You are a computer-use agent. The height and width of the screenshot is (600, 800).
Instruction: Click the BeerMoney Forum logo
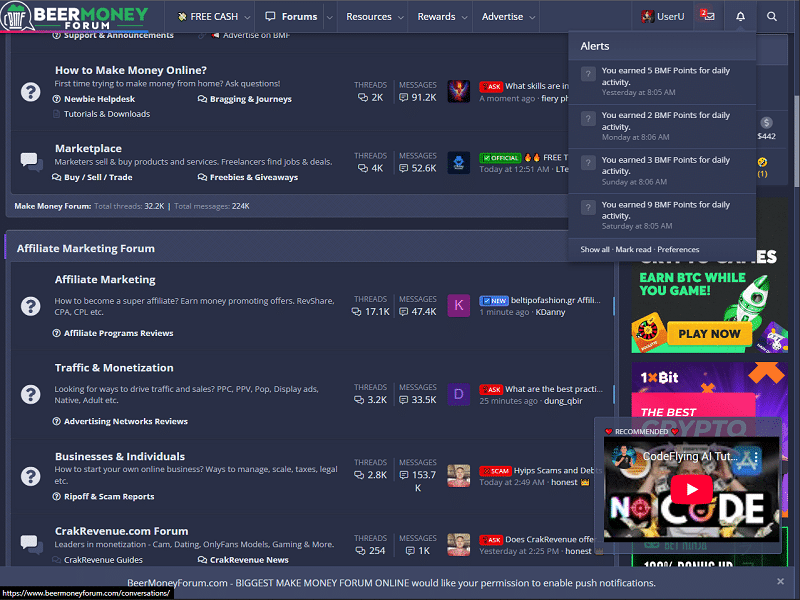point(76,17)
